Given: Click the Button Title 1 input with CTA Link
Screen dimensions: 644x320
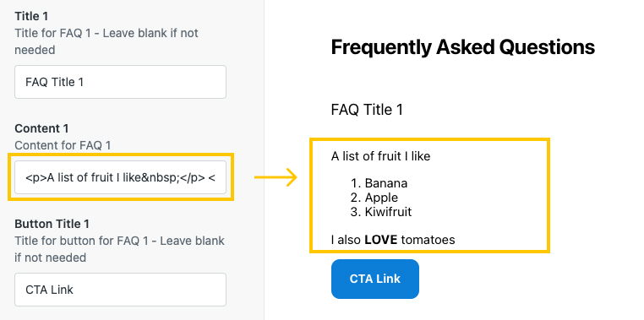Looking at the screenshot, I should [x=120, y=290].
